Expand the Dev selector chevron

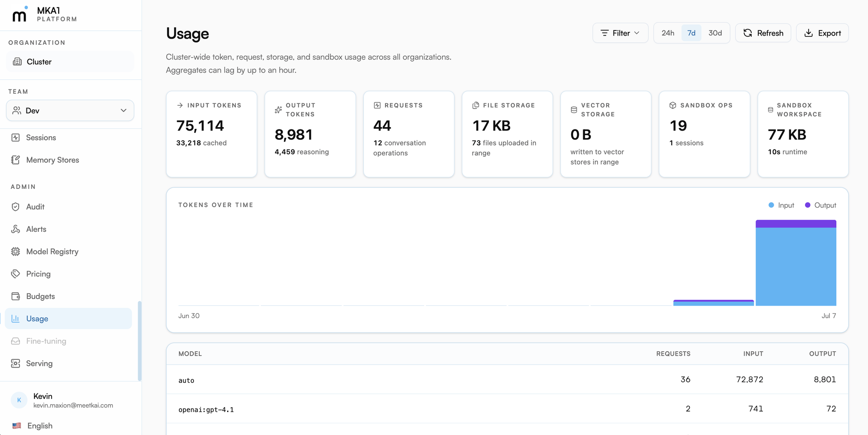[124, 110]
